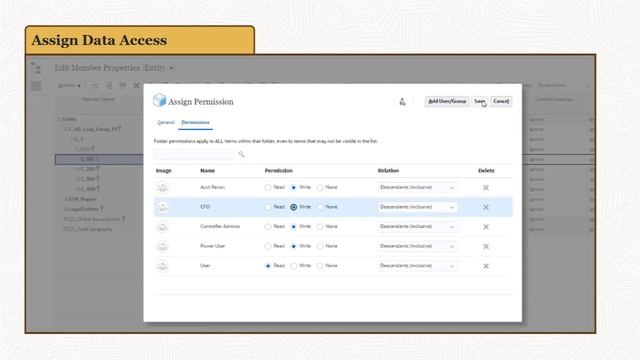Image resolution: width=640 pixels, height=360 pixels.
Task: Click the Assign Permission cube icon
Action: click(x=160, y=100)
